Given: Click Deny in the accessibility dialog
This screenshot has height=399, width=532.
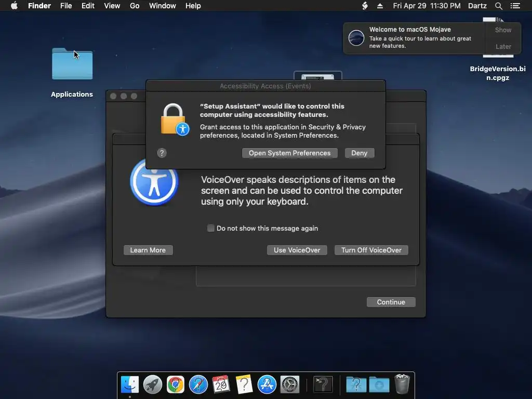Looking at the screenshot, I should pyautogui.click(x=360, y=153).
